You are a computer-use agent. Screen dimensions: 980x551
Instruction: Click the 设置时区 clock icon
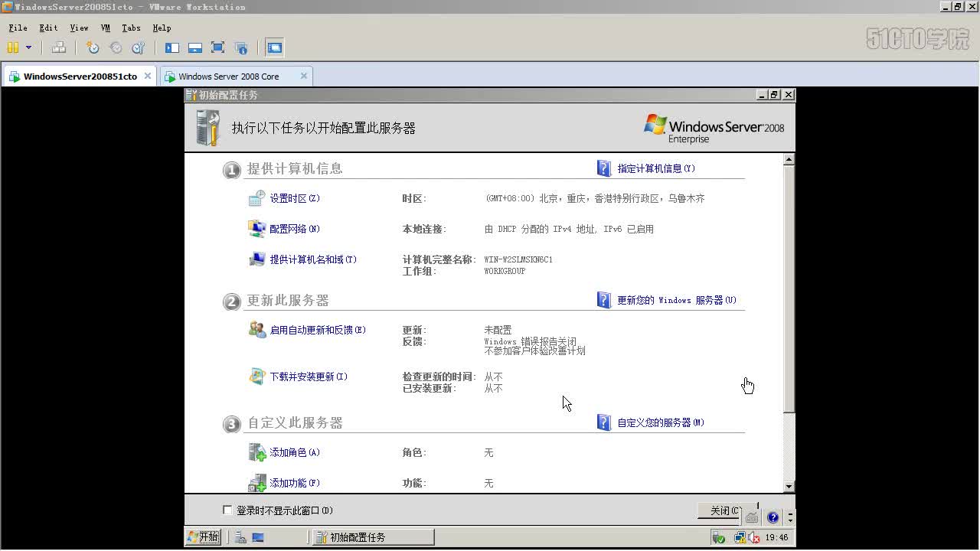[256, 198]
